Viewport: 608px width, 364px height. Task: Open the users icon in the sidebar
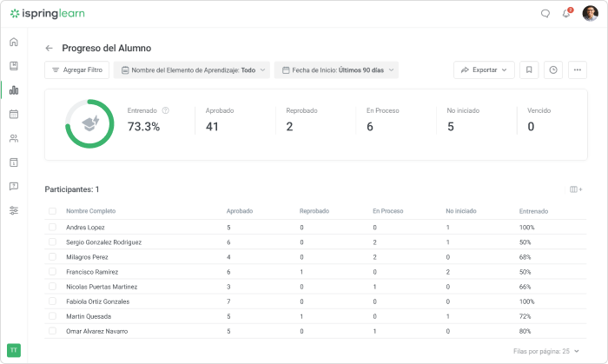click(x=14, y=138)
